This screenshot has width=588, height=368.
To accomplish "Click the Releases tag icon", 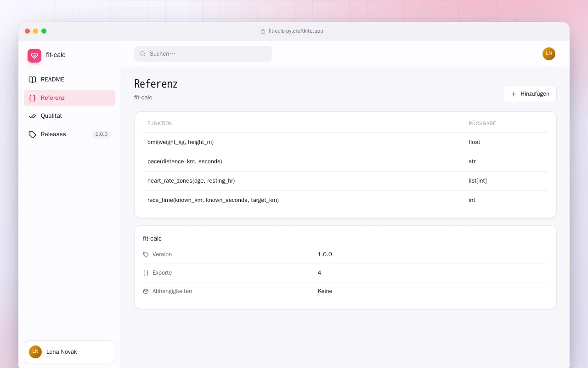I will point(32,134).
